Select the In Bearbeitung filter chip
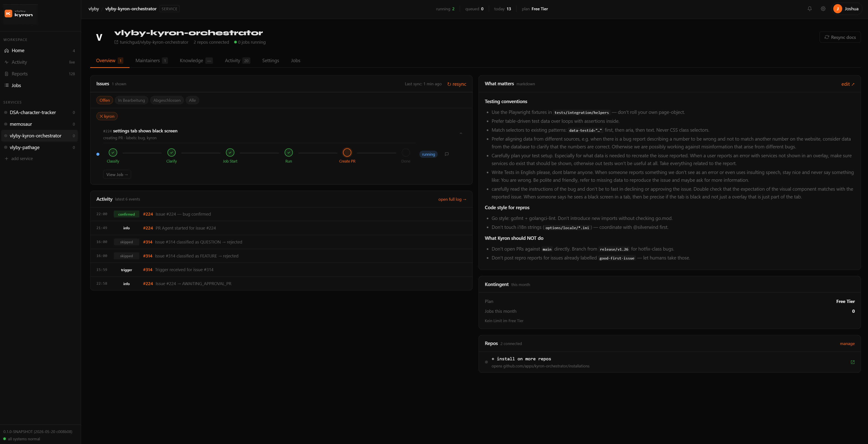Screen dimensions: 868x444 [x=131, y=100]
